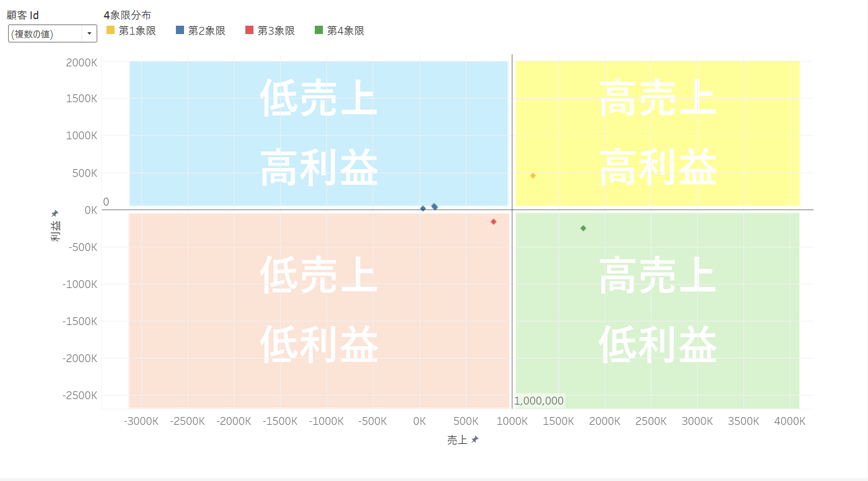
Task: Select the red diamond data point
Action: (494, 222)
